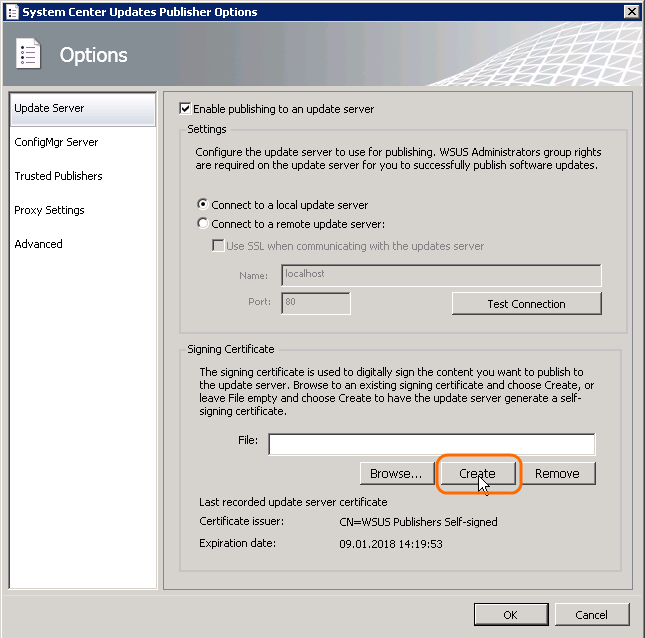
Task: Switch to ConfigMgr Server section
Action: (56, 142)
